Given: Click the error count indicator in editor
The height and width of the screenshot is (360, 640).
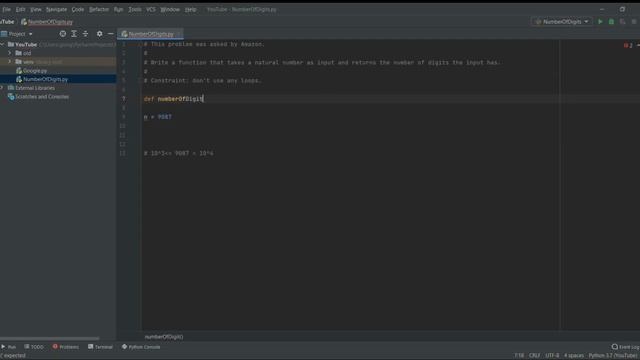Looking at the screenshot, I should [628, 45].
